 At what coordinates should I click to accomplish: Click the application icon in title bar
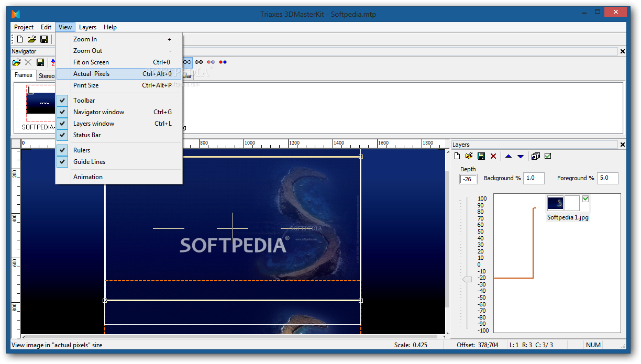tap(16, 14)
